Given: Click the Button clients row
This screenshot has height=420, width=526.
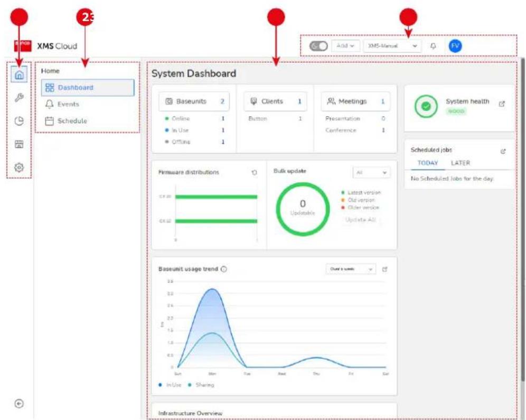Looking at the screenshot, I should pyautogui.click(x=275, y=119).
